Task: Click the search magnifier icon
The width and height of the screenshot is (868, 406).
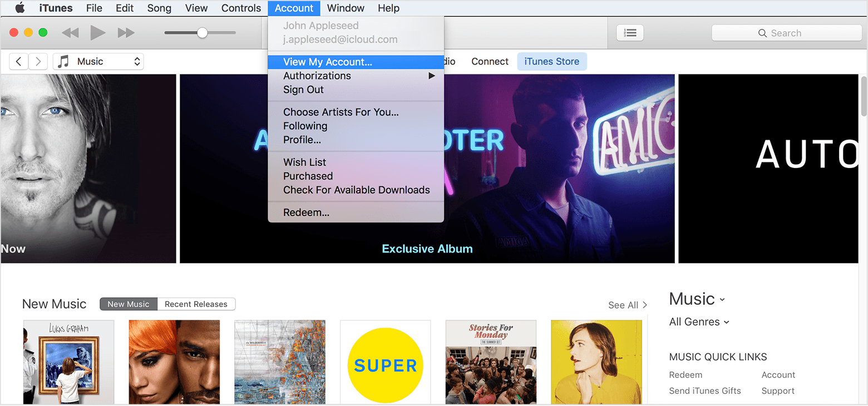Action: [x=762, y=33]
